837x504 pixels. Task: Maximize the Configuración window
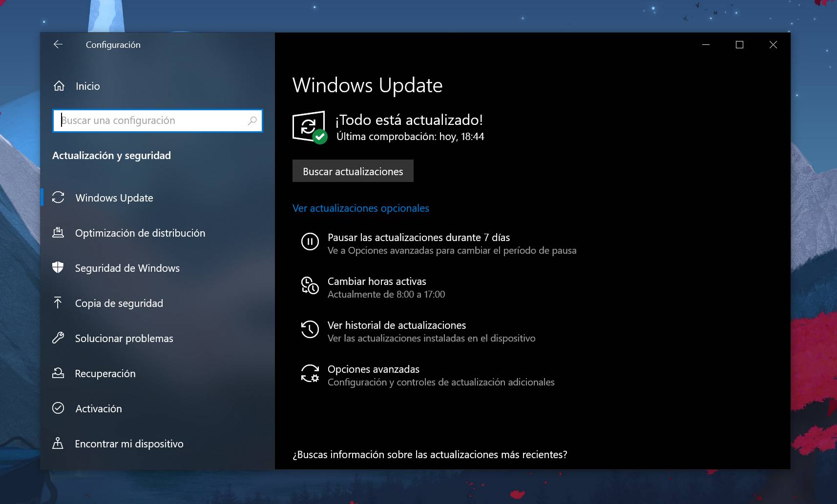point(739,44)
